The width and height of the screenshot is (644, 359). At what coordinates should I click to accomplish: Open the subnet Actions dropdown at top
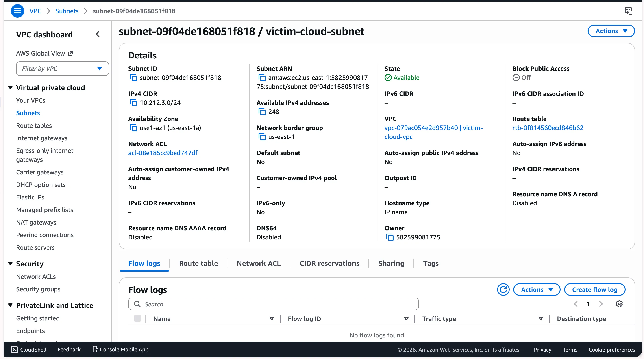[611, 31]
